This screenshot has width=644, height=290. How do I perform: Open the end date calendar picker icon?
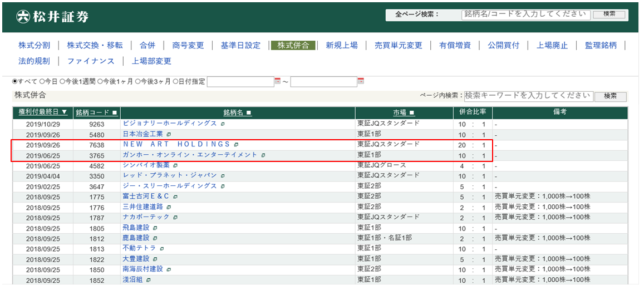pos(361,81)
